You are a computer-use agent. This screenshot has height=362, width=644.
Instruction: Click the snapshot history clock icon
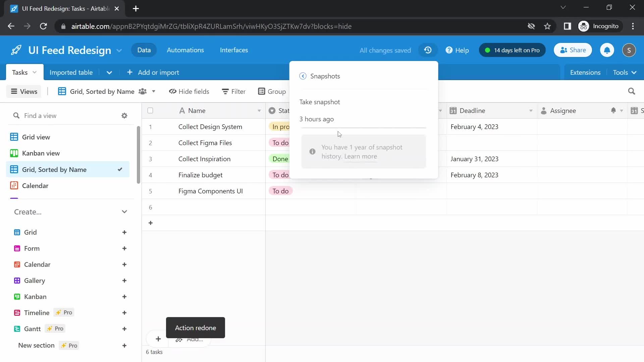point(427,50)
